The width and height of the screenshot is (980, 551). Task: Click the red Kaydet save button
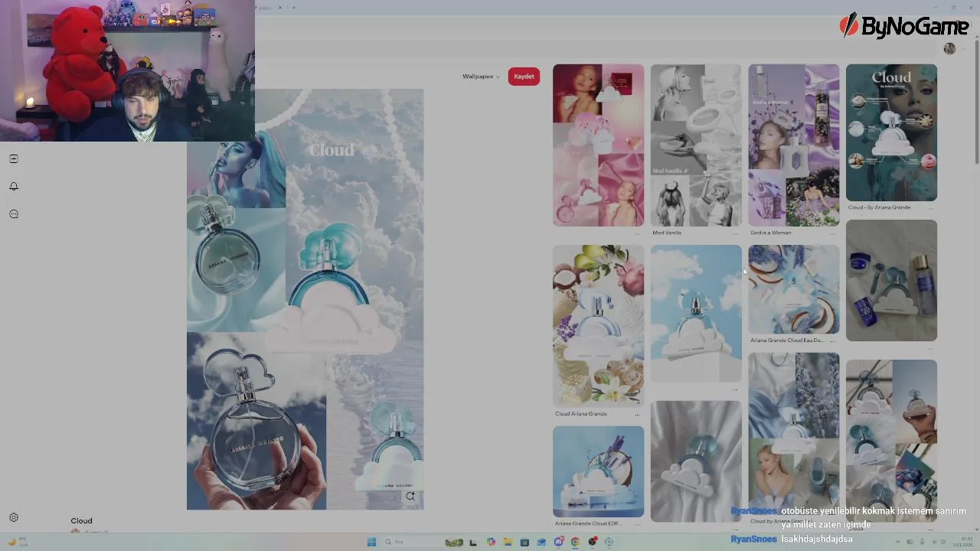pos(524,77)
